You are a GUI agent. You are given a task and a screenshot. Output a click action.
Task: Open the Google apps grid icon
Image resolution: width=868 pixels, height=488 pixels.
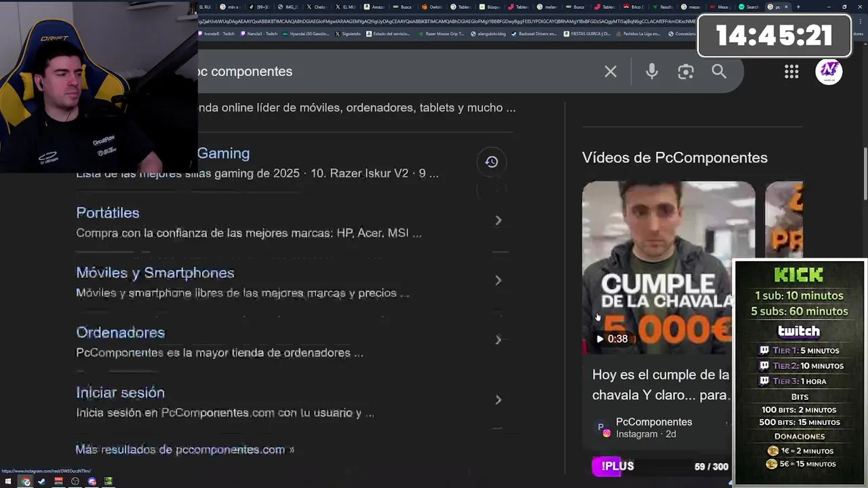791,72
